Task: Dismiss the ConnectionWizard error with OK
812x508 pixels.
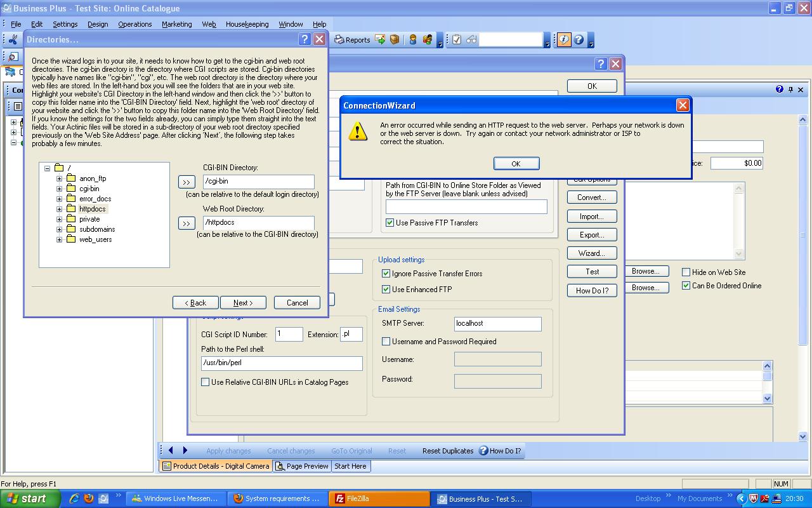Action: [x=516, y=164]
